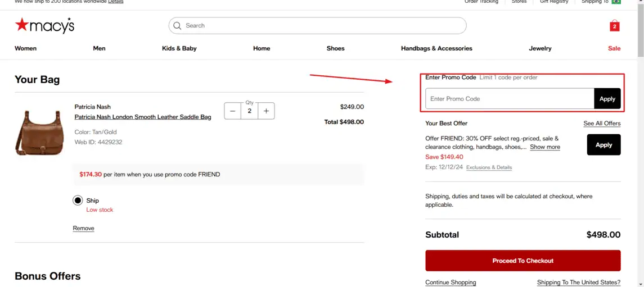Click the Low stock label
This screenshot has height=287, width=644.
(x=100, y=209)
